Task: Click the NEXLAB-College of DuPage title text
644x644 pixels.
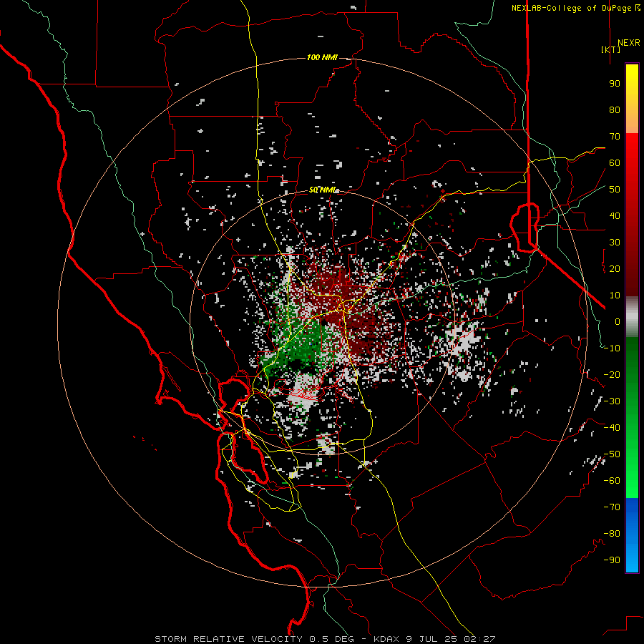Action: click(575, 8)
